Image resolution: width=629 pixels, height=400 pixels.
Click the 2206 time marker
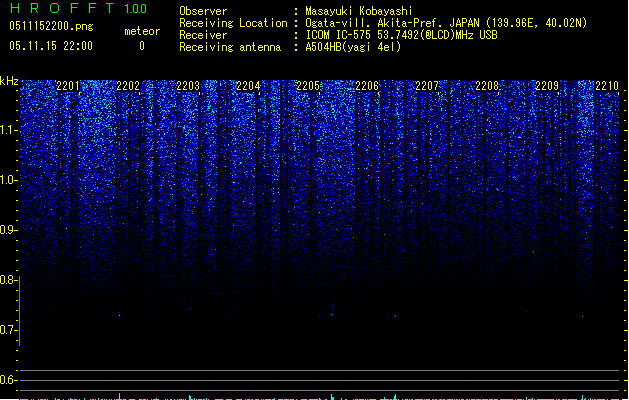coord(367,86)
